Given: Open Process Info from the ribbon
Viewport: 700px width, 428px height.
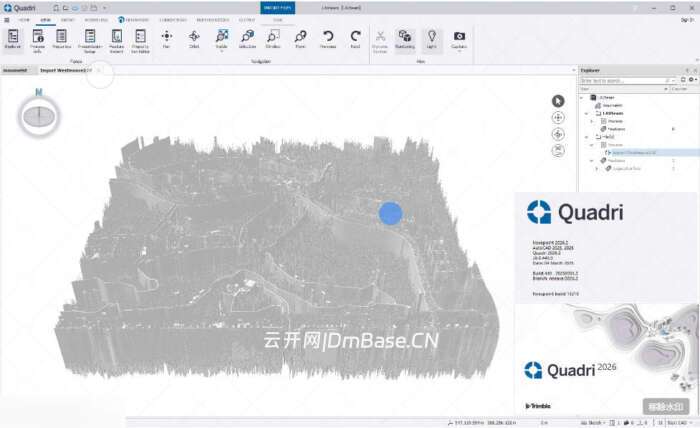Looking at the screenshot, I should [38, 41].
